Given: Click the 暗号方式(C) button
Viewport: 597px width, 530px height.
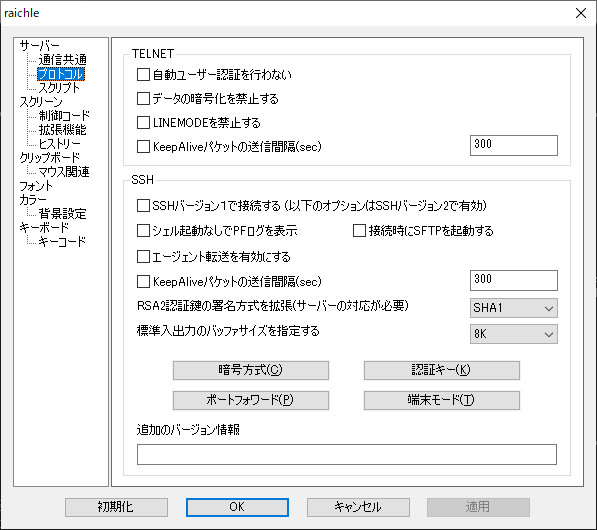Looking at the screenshot, I should pyautogui.click(x=251, y=370).
